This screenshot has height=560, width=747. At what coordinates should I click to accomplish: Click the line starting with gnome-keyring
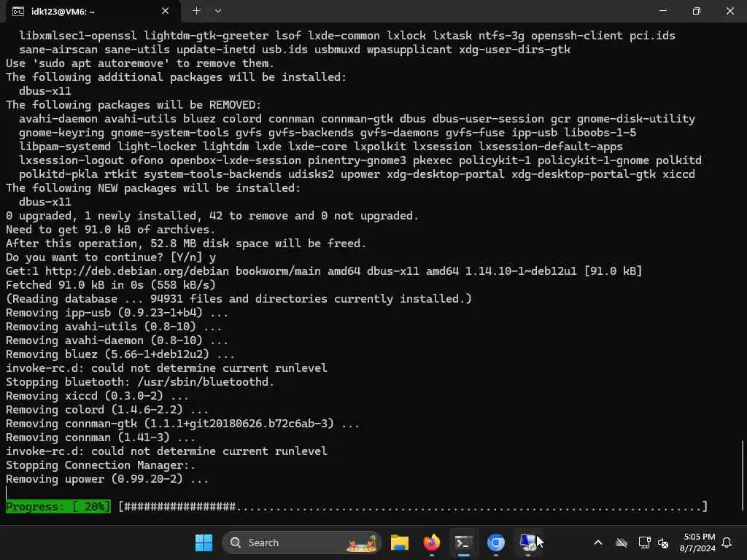(328, 133)
